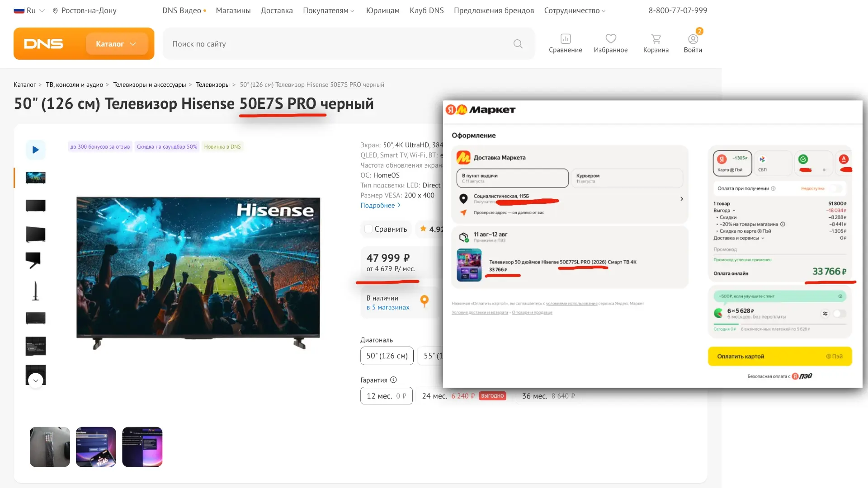Image resolution: width=868 pixels, height=488 pixels.
Task: Go to Телевизоры breadcrumb
Action: click(213, 84)
